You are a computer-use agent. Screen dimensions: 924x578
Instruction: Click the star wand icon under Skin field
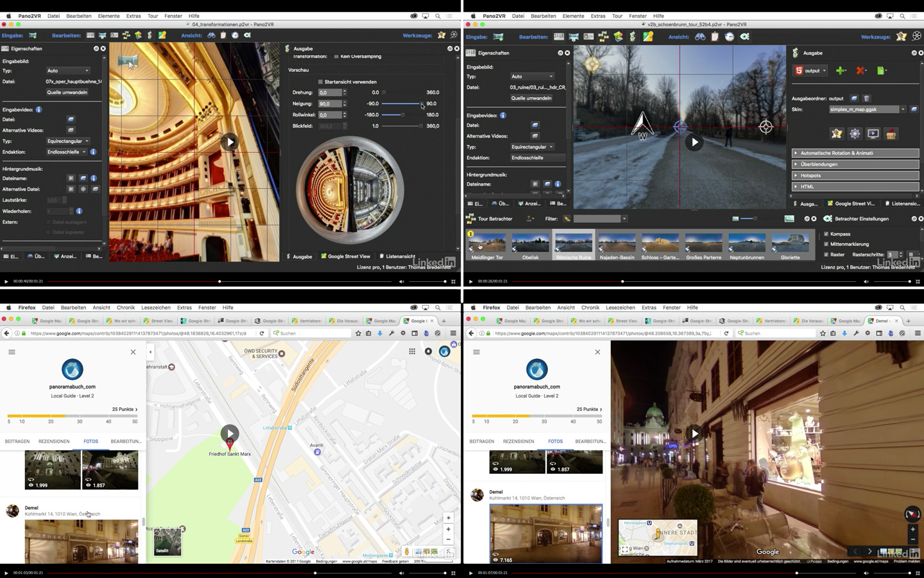click(837, 134)
